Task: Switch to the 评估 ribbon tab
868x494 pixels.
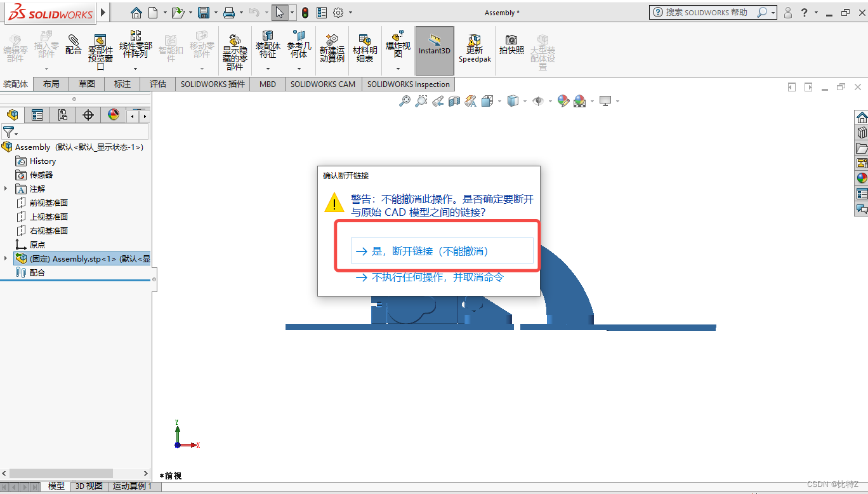Action: [x=158, y=84]
